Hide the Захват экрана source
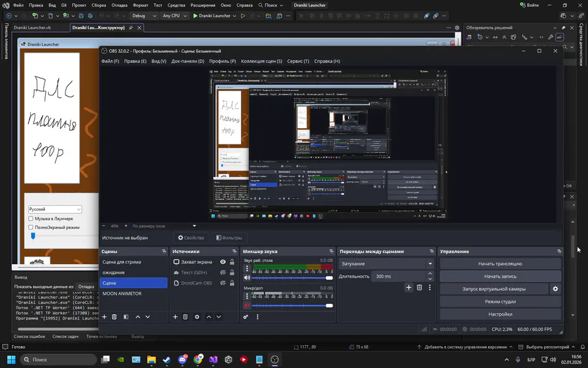This screenshot has width=588, height=368. pos(223,262)
